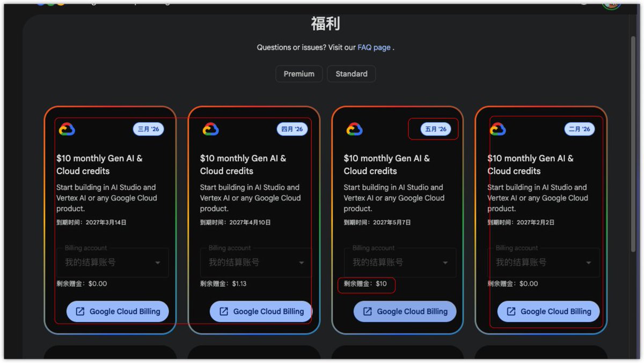Click Google Cloud logo on 二月 '26 card
Image resolution: width=644 pixels, height=363 pixels.
pyautogui.click(x=498, y=129)
